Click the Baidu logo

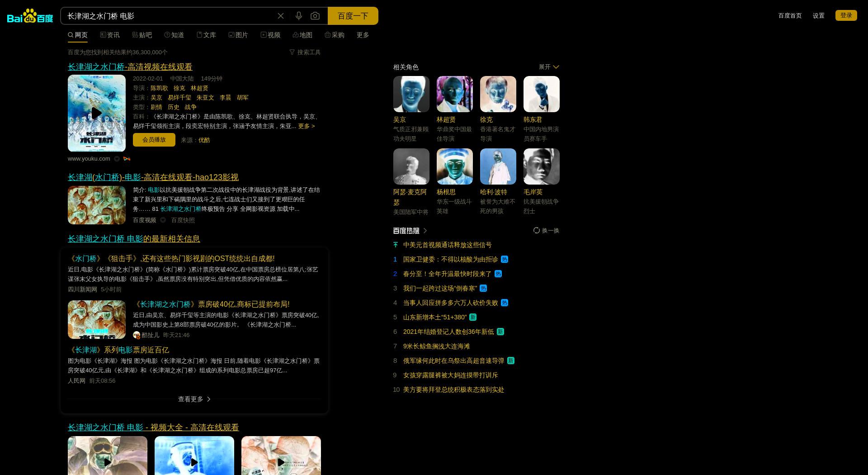(30, 16)
